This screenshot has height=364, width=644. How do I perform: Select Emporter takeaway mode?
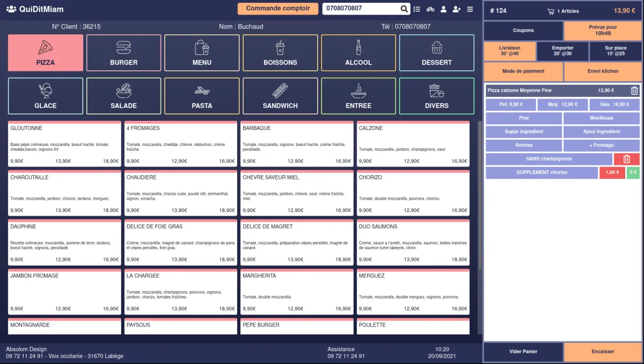[x=562, y=51]
